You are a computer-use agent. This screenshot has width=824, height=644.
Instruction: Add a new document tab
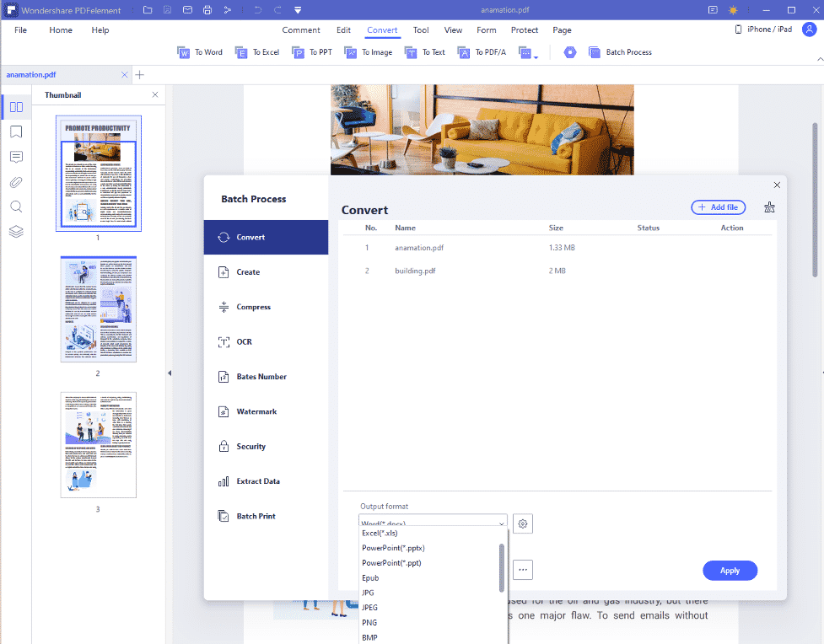tap(140, 74)
